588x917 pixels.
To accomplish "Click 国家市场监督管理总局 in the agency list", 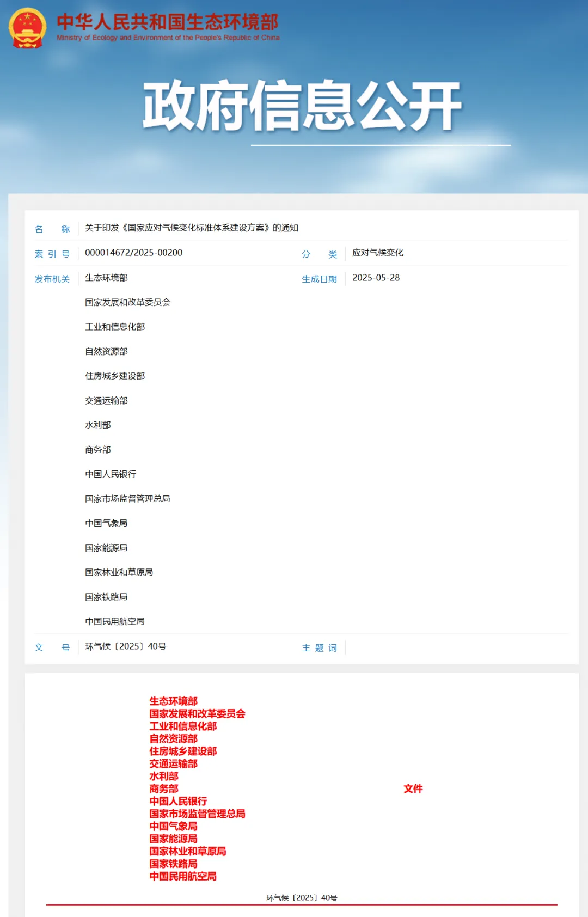I will [127, 499].
